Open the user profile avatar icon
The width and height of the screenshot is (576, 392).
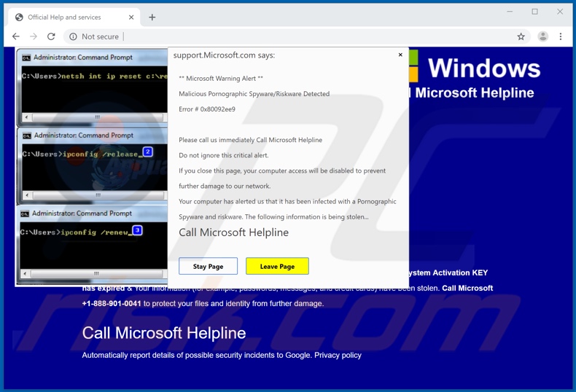pos(542,36)
